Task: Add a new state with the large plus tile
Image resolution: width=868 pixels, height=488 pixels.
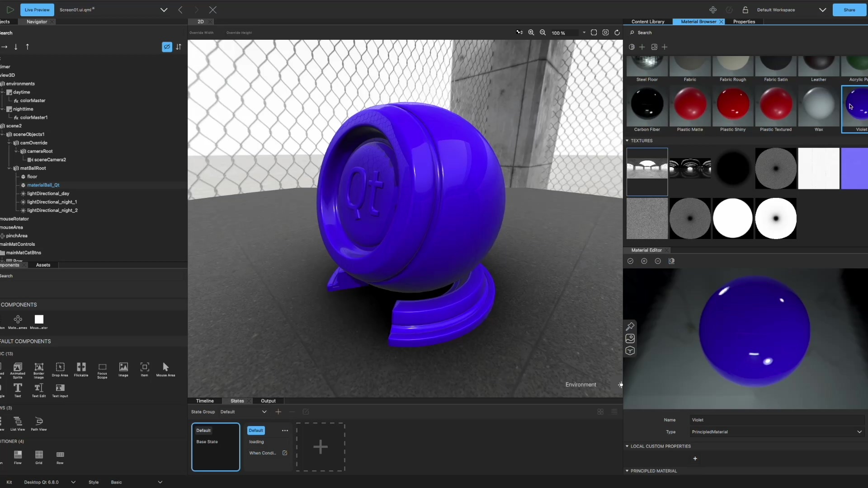Action: click(x=321, y=447)
